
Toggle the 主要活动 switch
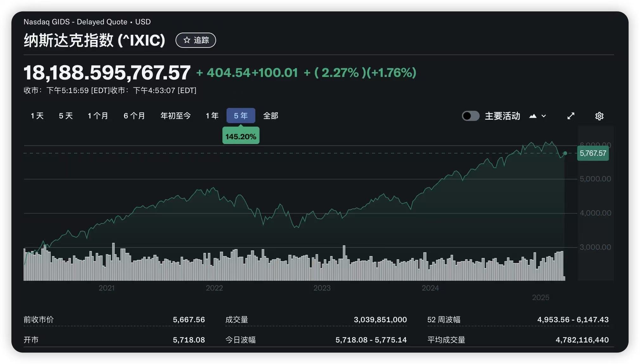[x=470, y=116]
